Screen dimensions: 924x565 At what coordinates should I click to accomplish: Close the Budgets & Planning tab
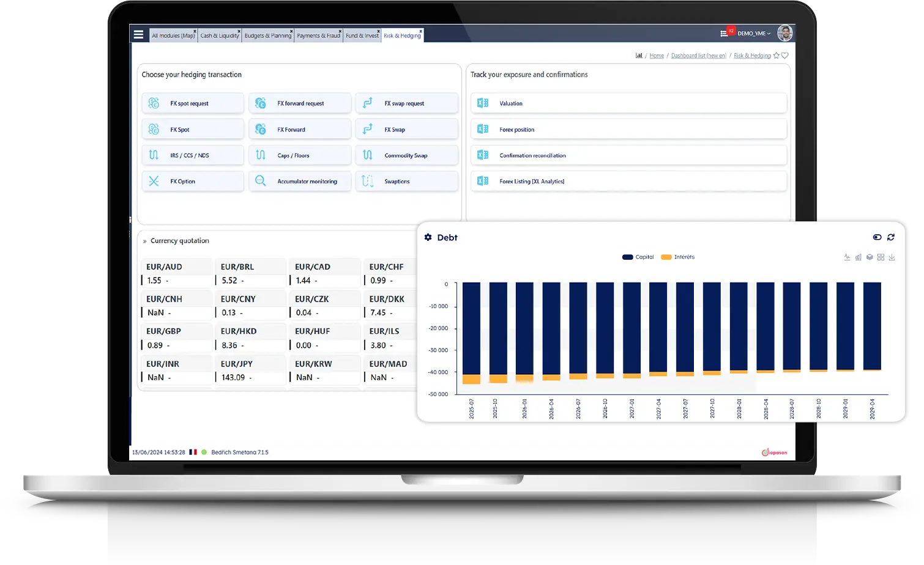coord(291,31)
